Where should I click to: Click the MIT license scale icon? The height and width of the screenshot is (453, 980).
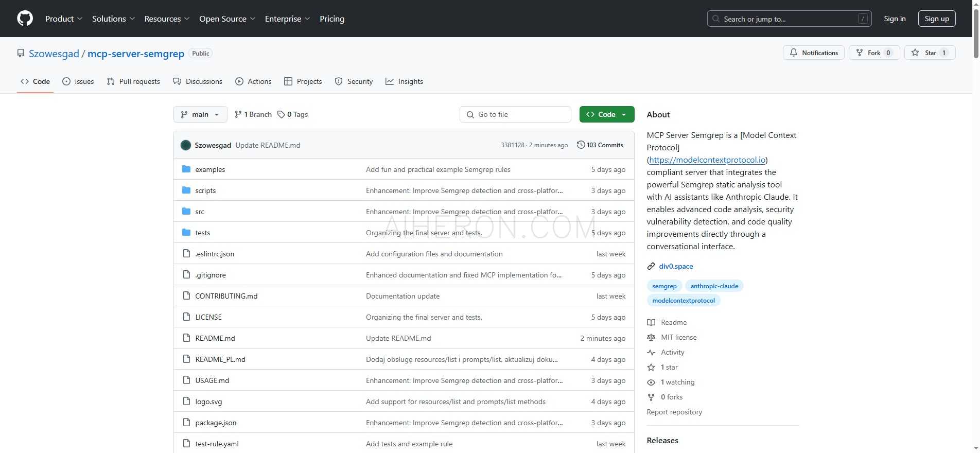(x=651, y=337)
